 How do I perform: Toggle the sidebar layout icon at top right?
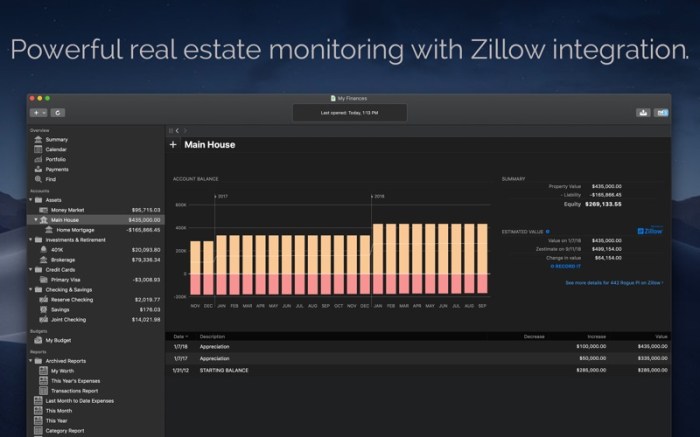(661, 113)
